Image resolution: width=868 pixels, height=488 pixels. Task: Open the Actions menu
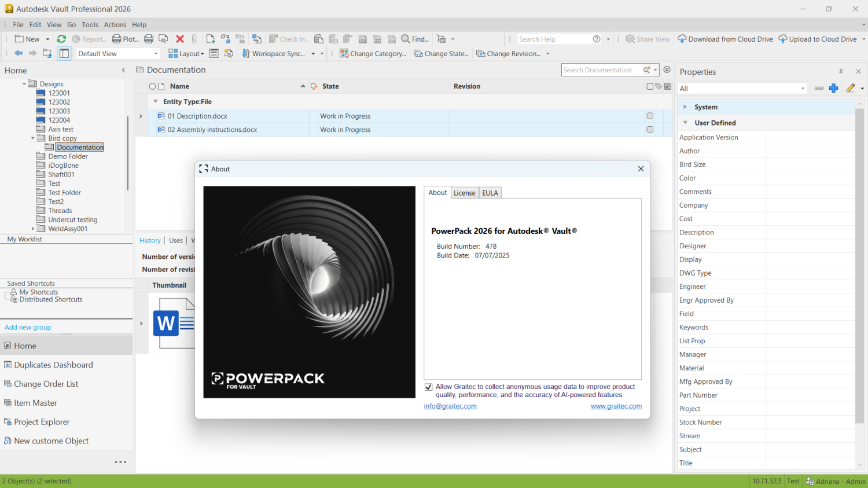[115, 25]
